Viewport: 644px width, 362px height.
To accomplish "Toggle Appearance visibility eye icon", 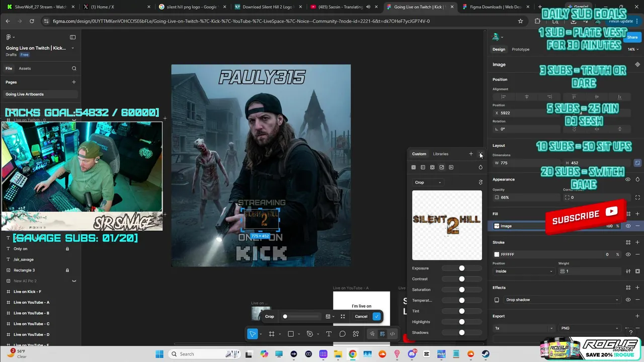I will [628, 179].
